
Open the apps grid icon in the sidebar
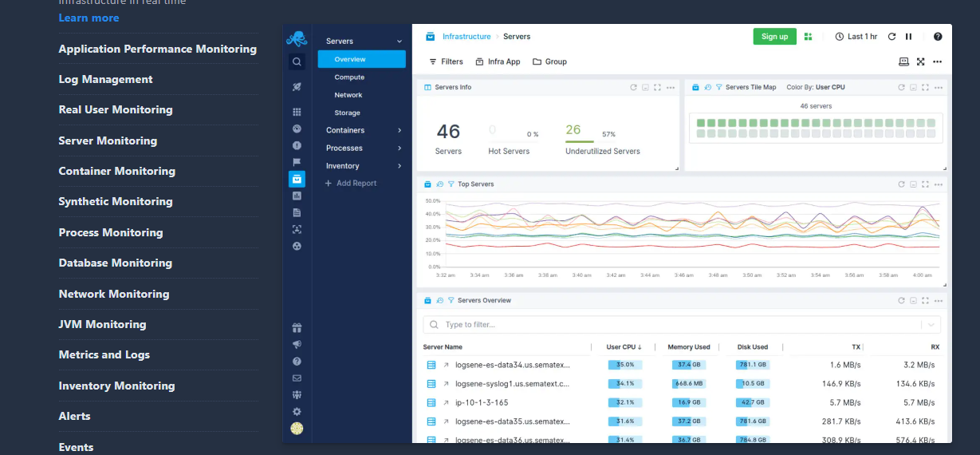[x=297, y=113]
